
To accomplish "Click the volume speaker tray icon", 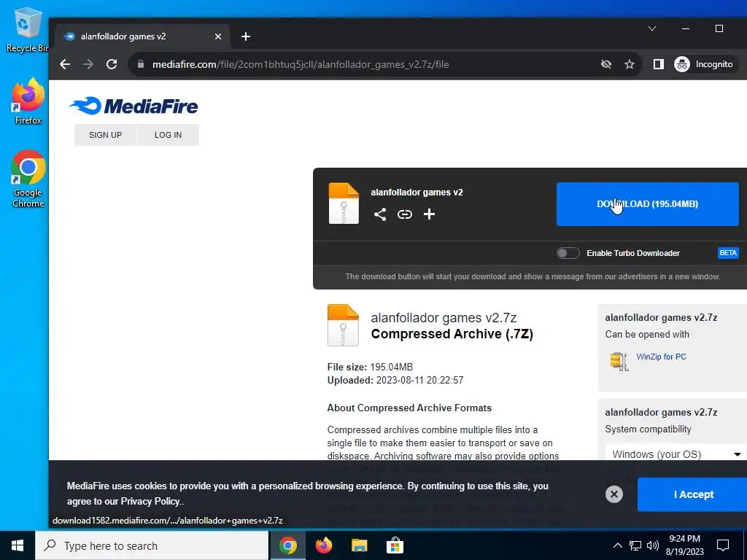I will pyautogui.click(x=653, y=545).
